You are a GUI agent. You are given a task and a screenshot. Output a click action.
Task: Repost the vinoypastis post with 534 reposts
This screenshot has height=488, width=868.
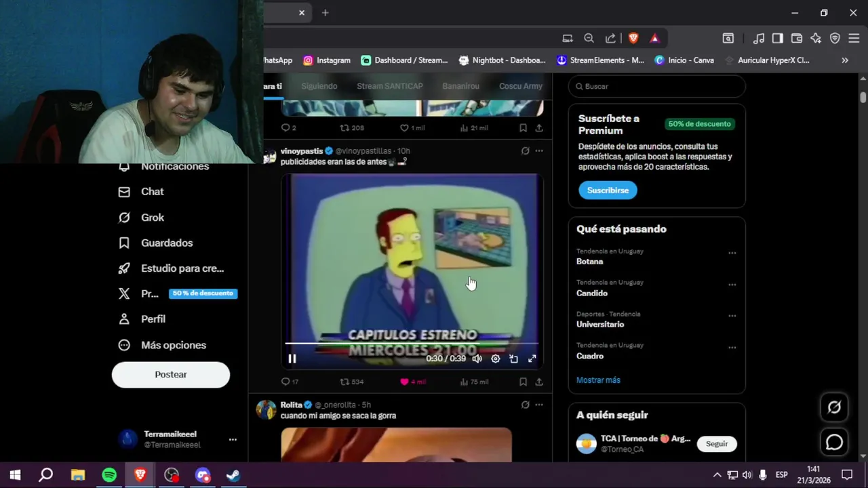click(x=351, y=382)
